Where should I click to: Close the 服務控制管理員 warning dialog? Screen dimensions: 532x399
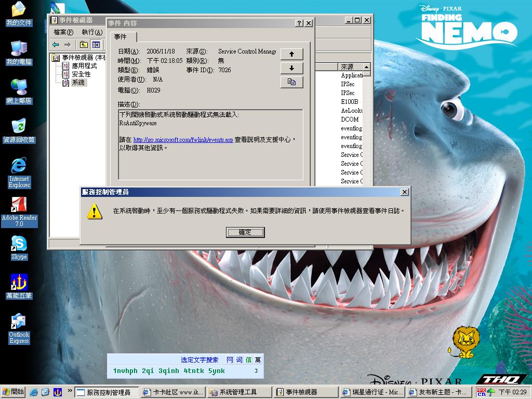coord(404,192)
